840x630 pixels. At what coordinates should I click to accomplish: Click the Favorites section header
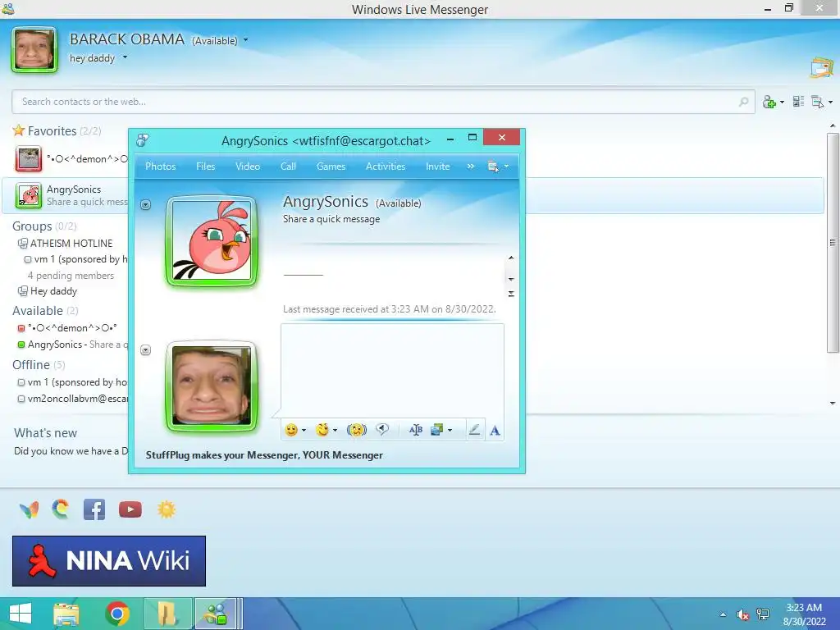click(x=52, y=130)
